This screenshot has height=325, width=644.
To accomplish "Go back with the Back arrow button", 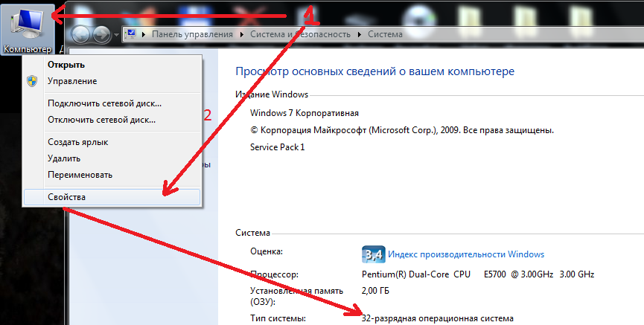I will pyautogui.click(x=80, y=35).
